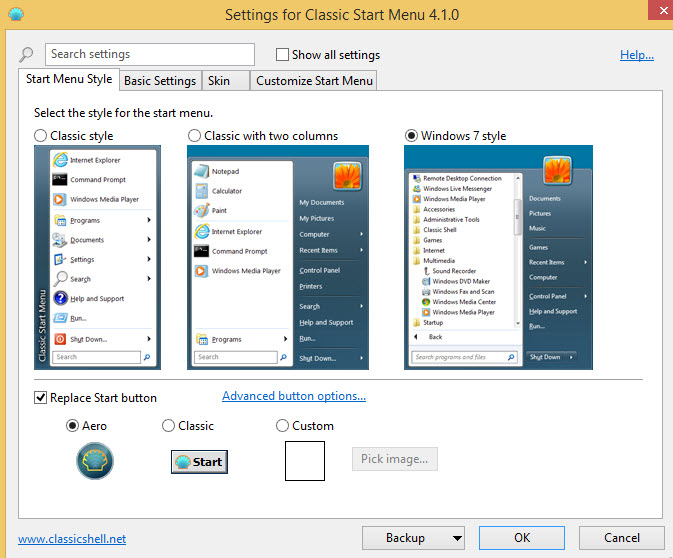Switch to the Customize Start Menu tab
673x558 pixels.
pos(314,81)
